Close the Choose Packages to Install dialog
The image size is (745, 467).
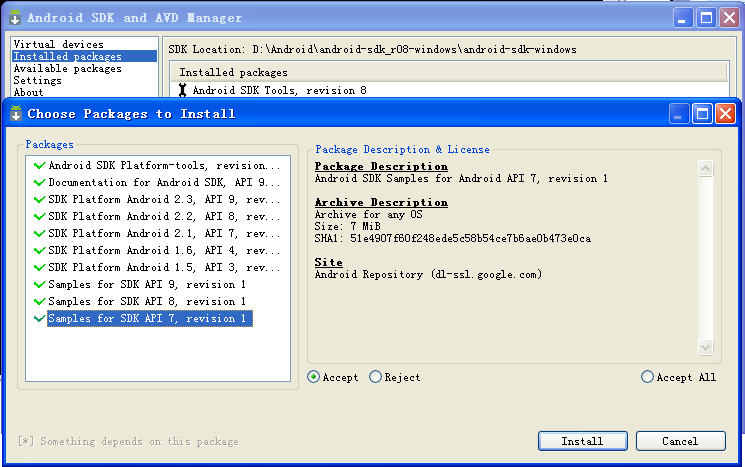[726, 114]
